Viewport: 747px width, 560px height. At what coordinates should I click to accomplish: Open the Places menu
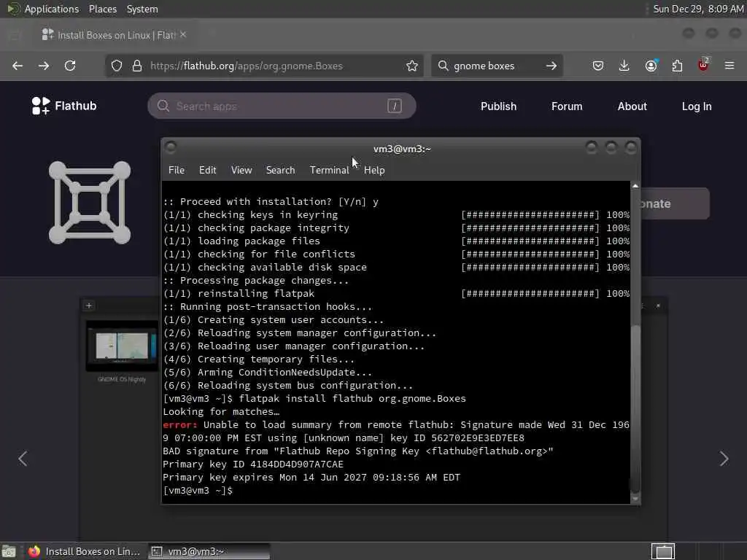[102, 9]
